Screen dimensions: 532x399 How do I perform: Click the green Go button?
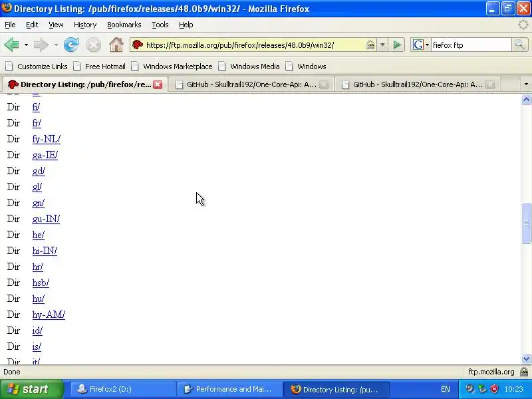pos(397,45)
